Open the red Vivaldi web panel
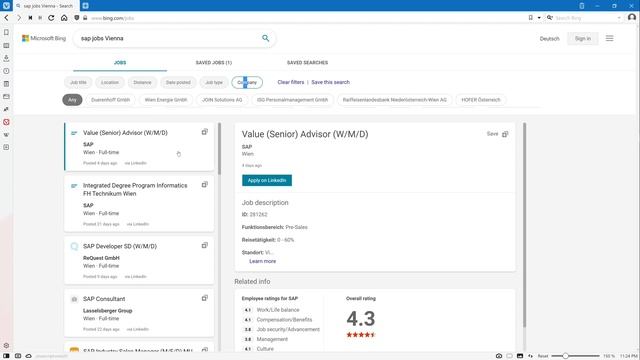 click(6, 122)
